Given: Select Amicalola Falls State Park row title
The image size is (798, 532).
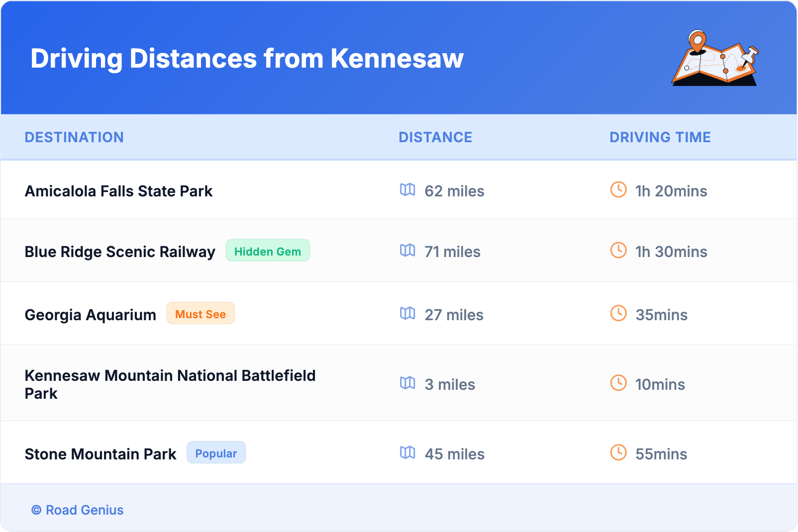Looking at the screenshot, I should 118,191.
